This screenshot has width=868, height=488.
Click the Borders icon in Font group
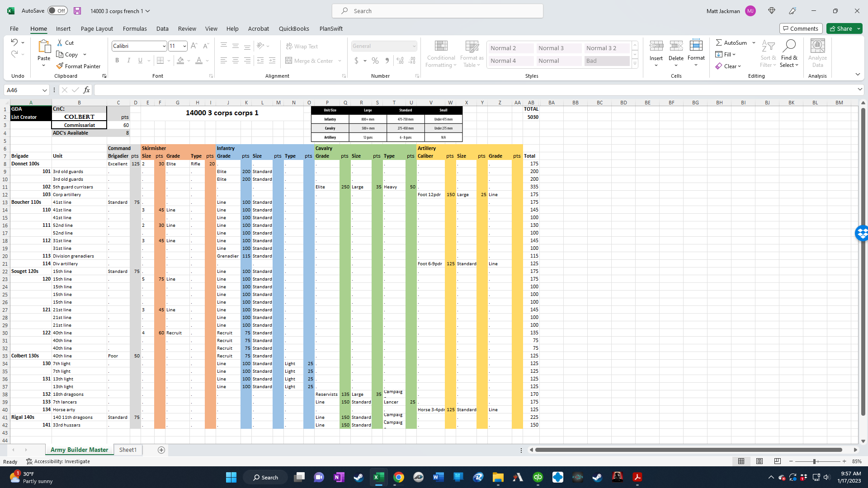tap(160, 61)
